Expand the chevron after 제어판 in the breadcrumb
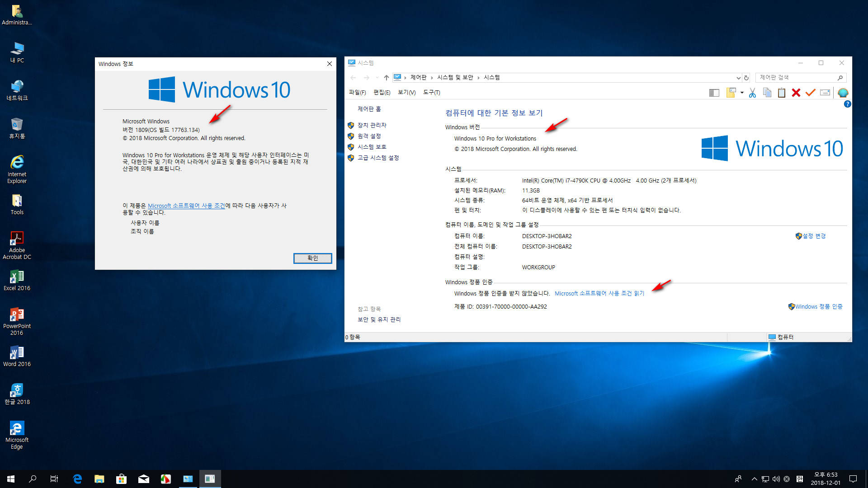The image size is (868, 488). pos(432,78)
